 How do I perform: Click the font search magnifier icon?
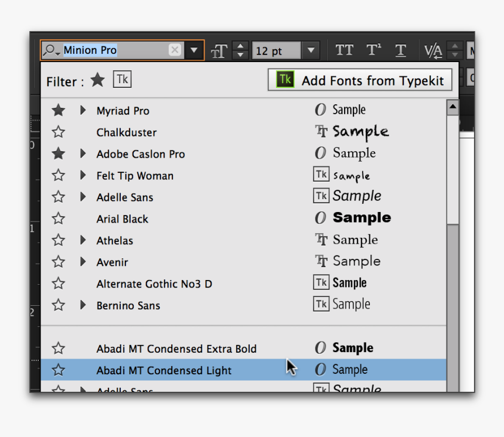[x=51, y=50]
